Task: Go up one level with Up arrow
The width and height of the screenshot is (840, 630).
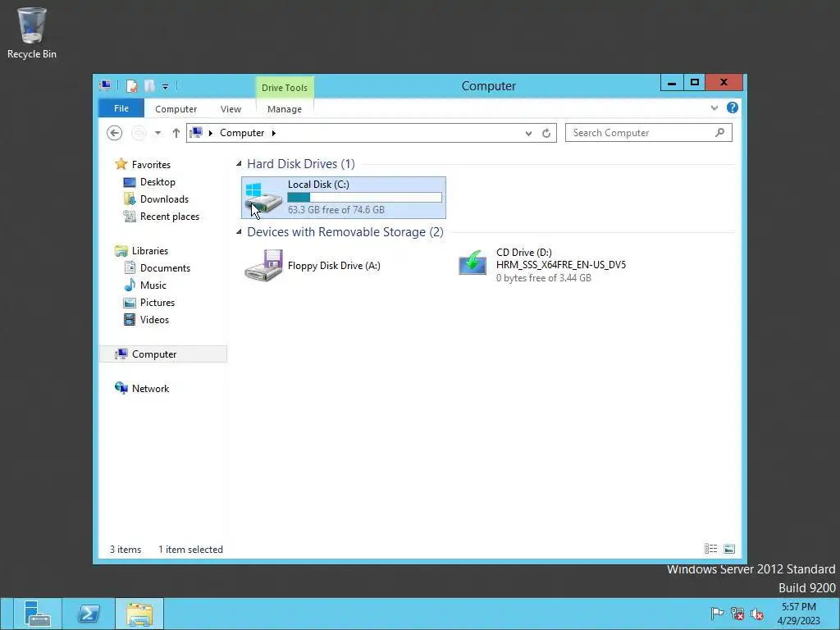Action: point(176,133)
